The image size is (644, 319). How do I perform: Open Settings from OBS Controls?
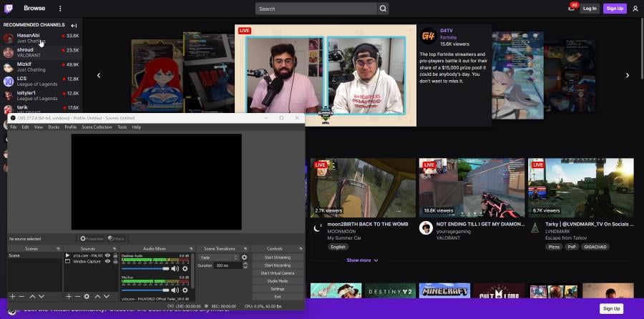[x=278, y=289]
